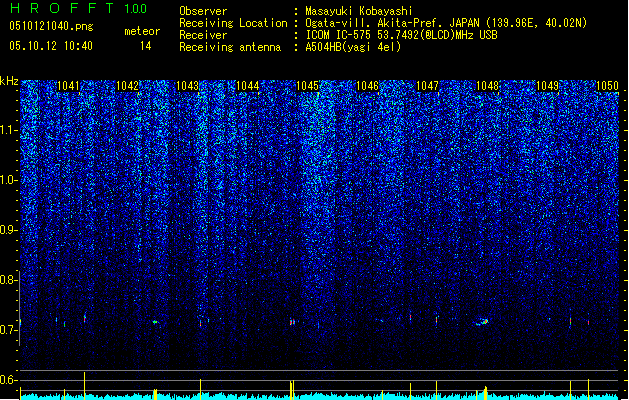Click the HROFFT program title
Image resolution: width=629 pixels, height=400 pixels.
(63, 8)
